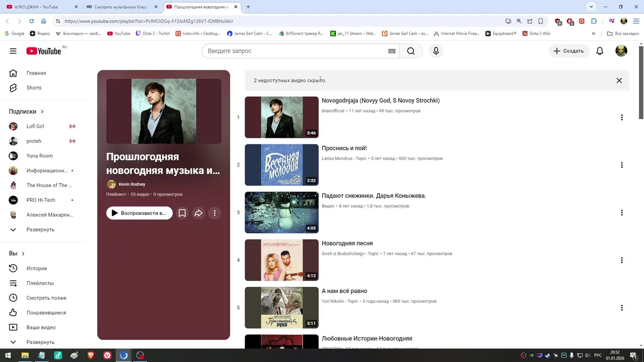Open Windows Start menu
Screen dimensions: 644x362
[x=8, y=355]
